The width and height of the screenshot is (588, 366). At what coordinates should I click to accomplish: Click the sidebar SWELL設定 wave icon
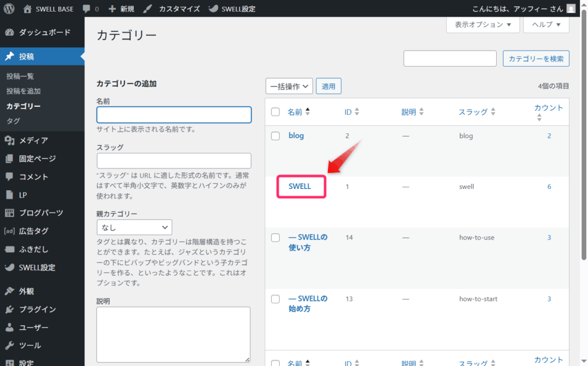(9, 267)
